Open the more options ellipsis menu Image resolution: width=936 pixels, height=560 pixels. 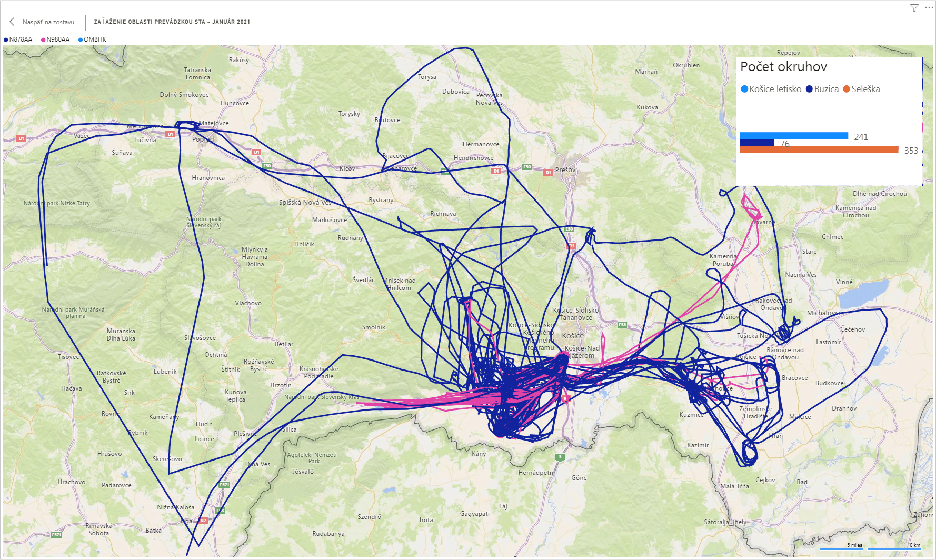pyautogui.click(x=929, y=8)
